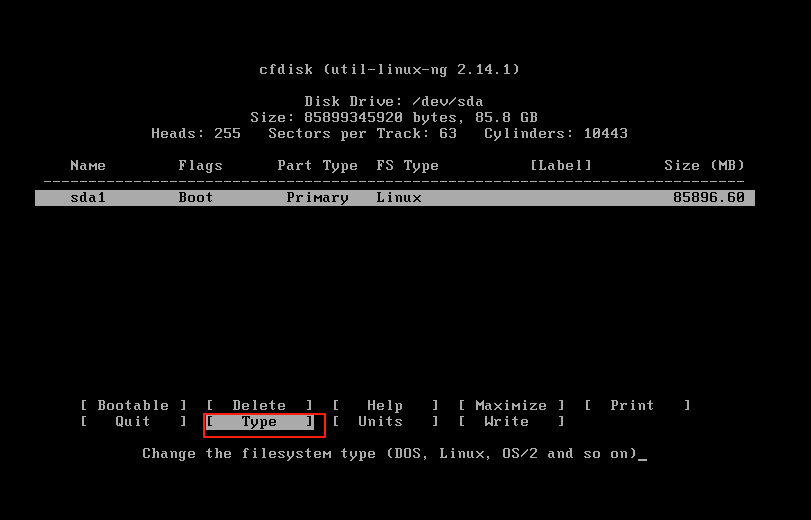
Task: Select the Quit menu option
Action: pos(133,421)
